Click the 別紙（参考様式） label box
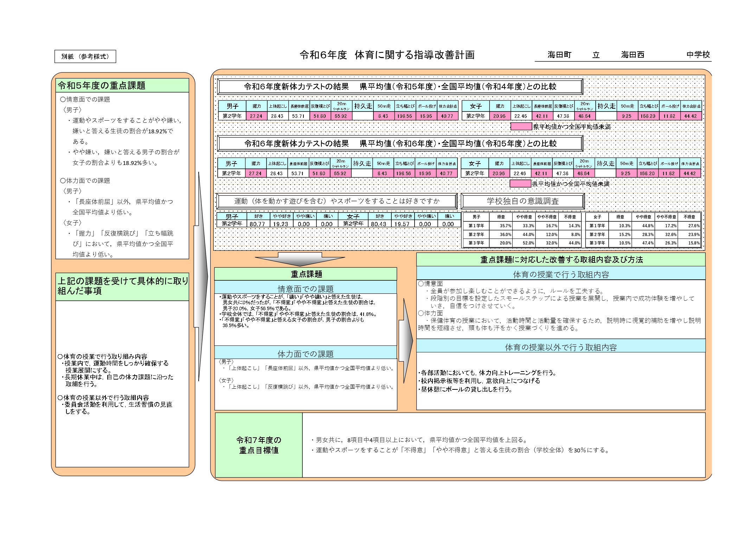The image size is (756, 534). pyautogui.click(x=85, y=56)
